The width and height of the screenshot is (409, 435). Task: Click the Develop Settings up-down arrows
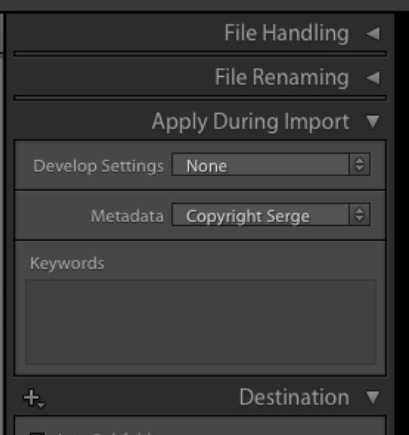(x=359, y=164)
